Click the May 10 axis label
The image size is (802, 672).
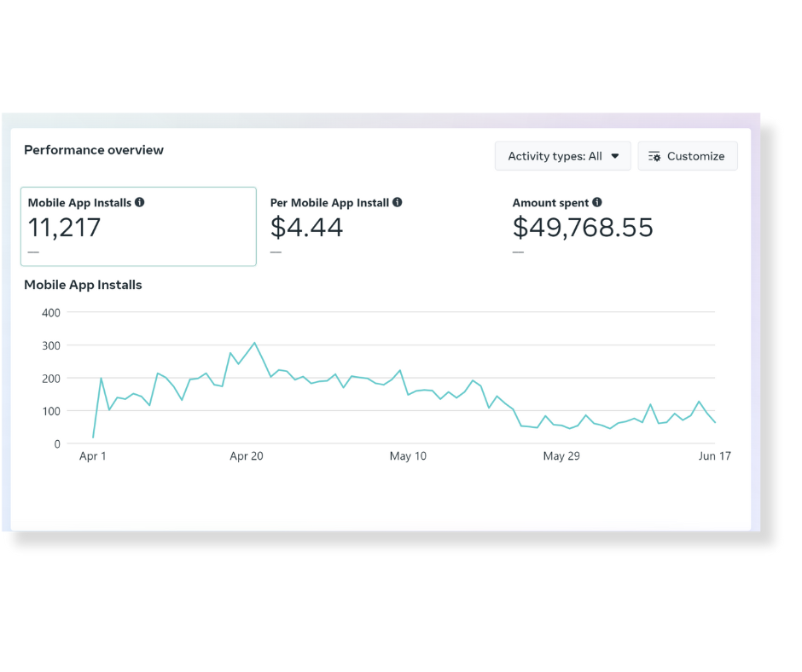coord(408,455)
